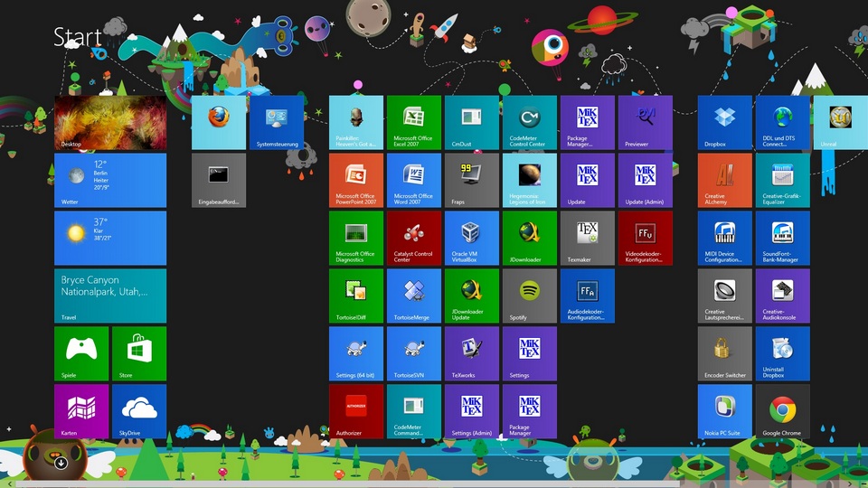The image size is (868, 488).
Task: Open CodeMeter Control Center
Action: (x=530, y=122)
